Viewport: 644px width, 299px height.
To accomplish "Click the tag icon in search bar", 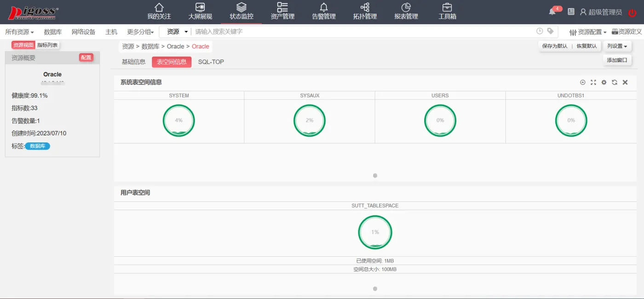I will [550, 31].
